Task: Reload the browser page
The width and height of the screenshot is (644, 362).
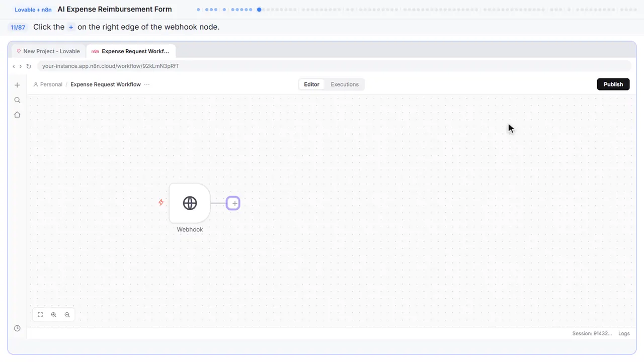Action: tap(29, 66)
